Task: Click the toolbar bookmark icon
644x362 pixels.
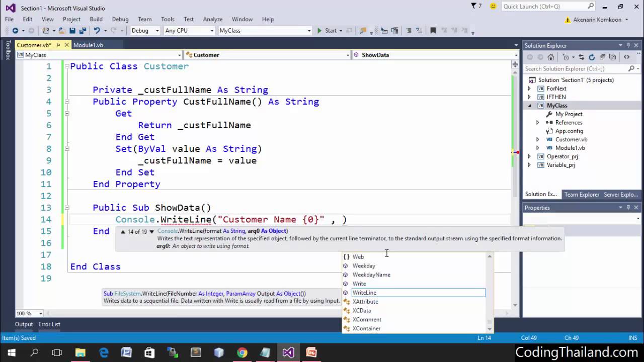Action: 433,31
